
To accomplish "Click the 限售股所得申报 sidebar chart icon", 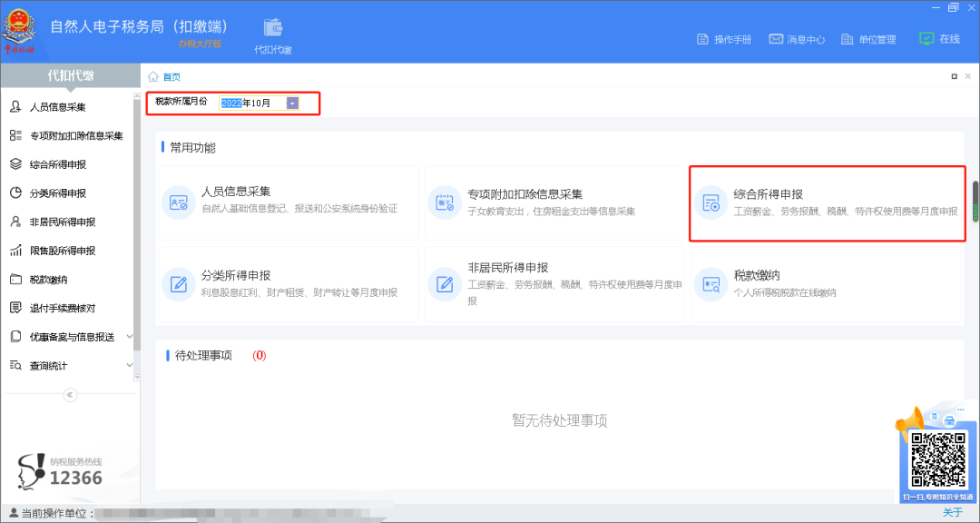I will (x=15, y=251).
